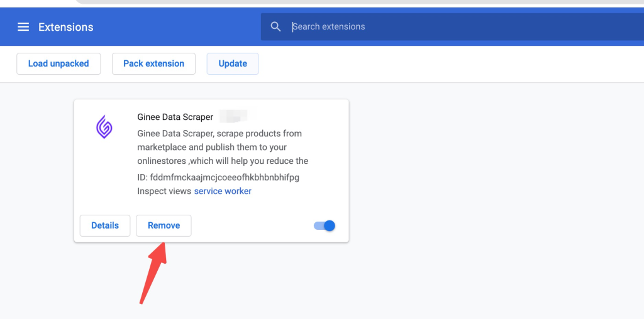This screenshot has width=644, height=319.
Task: Click the Load unpacked button
Action: [58, 63]
